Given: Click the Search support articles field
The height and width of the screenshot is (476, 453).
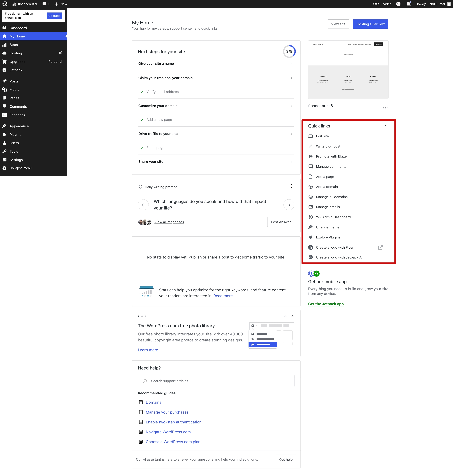Looking at the screenshot, I should click(216, 381).
